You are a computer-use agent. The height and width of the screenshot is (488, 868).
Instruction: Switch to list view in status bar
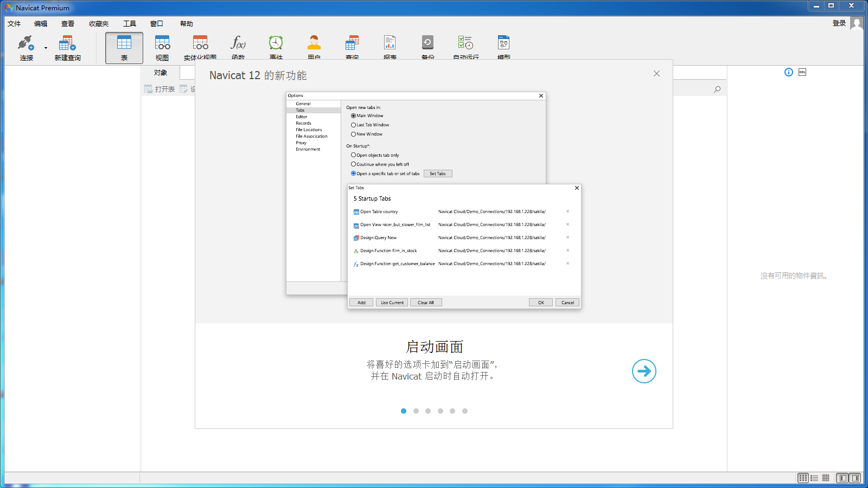click(814, 478)
